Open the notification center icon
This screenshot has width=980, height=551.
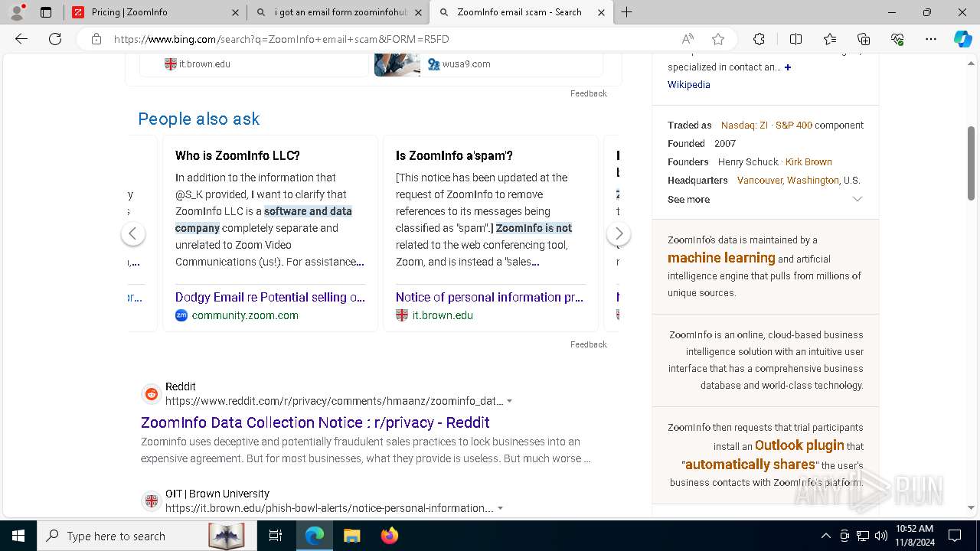click(955, 536)
